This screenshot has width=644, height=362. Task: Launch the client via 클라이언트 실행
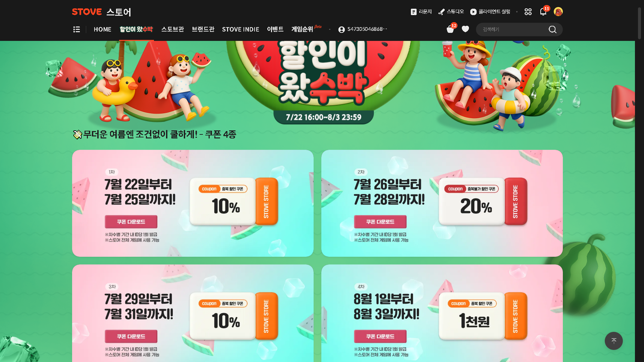(490, 12)
